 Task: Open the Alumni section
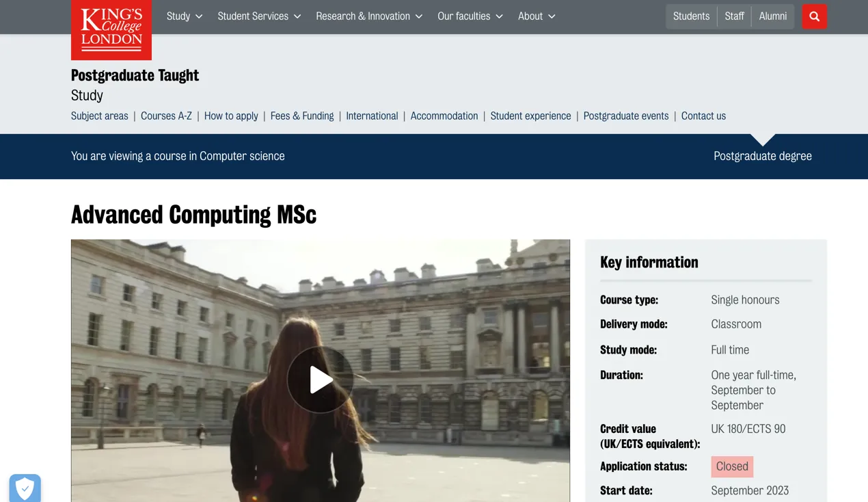point(772,16)
